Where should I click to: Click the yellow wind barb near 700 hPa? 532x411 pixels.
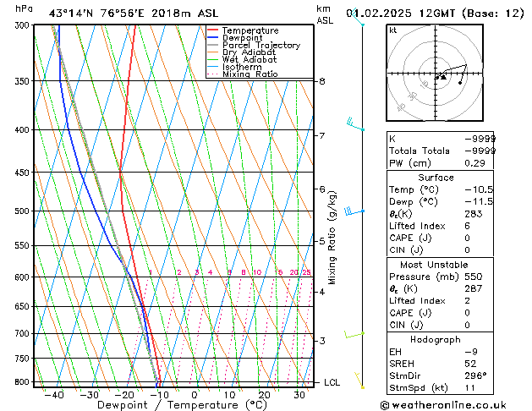353,335
